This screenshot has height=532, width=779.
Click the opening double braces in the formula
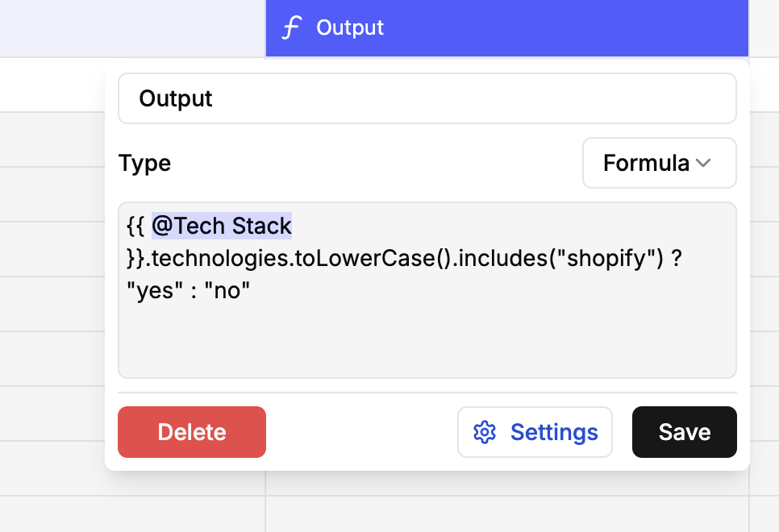[x=135, y=226]
